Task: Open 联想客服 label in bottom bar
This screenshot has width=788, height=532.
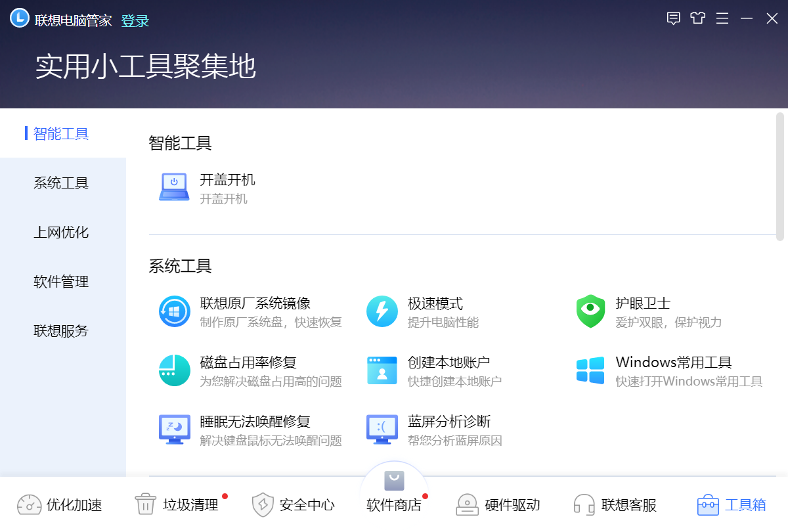Action: (629, 504)
